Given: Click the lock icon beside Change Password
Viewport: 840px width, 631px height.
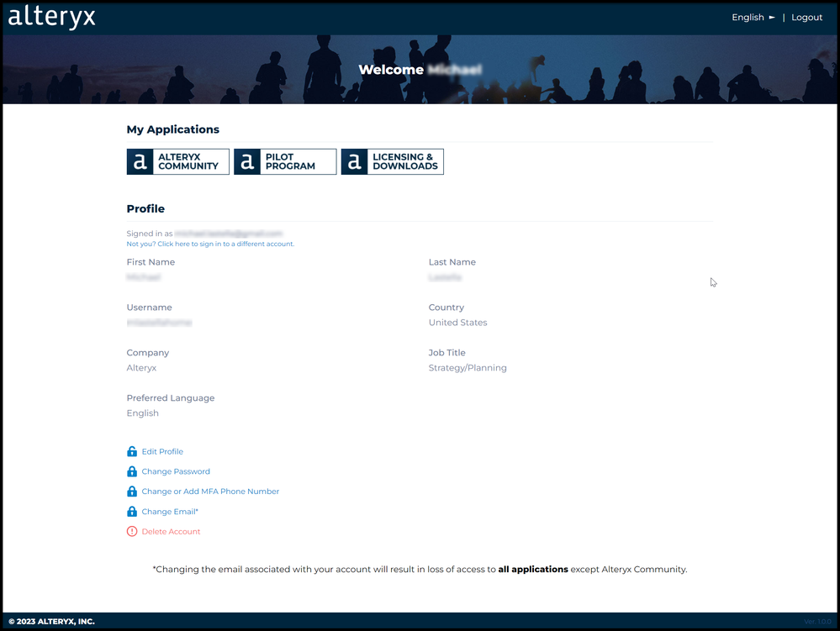Looking at the screenshot, I should click(x=132, y=471).
